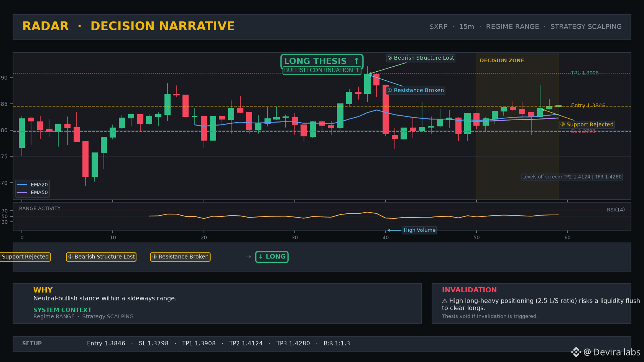Click the EMA50 purple legend entry
This screenshot has width=644, height=362.
pos(32,193)
